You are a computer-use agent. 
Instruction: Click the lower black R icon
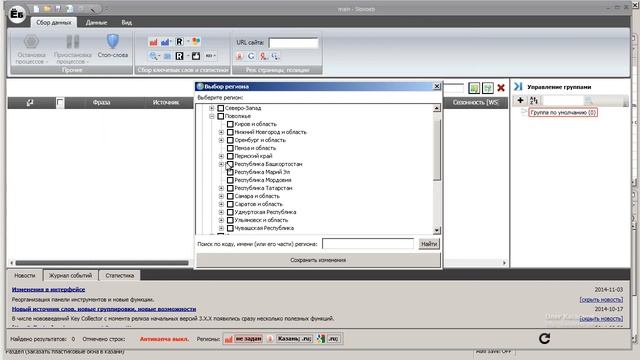[179, 56]
